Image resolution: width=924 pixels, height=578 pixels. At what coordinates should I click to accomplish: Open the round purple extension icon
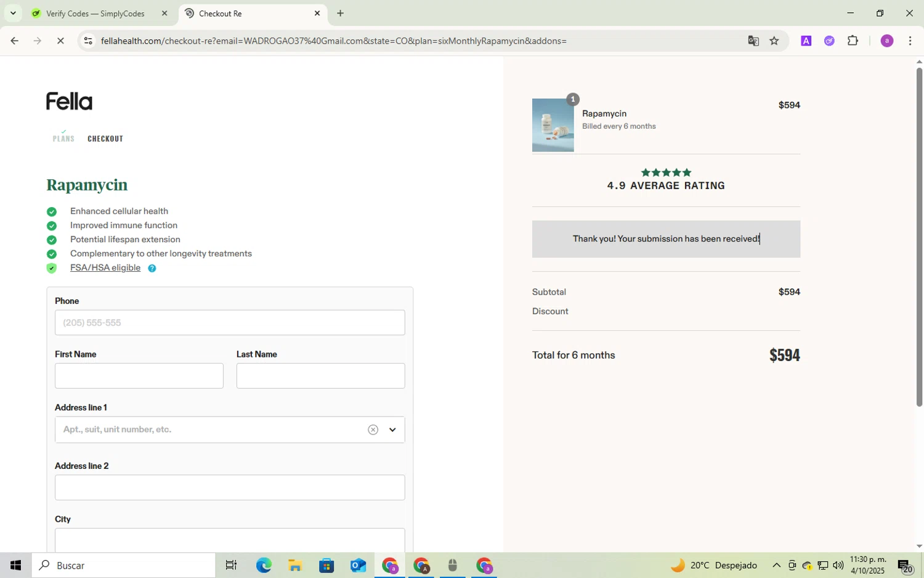point(829,41)
